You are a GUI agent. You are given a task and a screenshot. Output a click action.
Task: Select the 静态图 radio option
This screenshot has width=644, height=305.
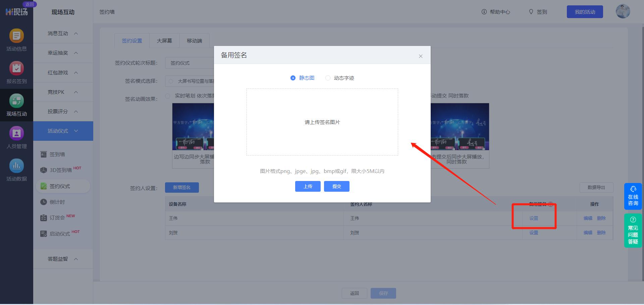tap(293, 78)
